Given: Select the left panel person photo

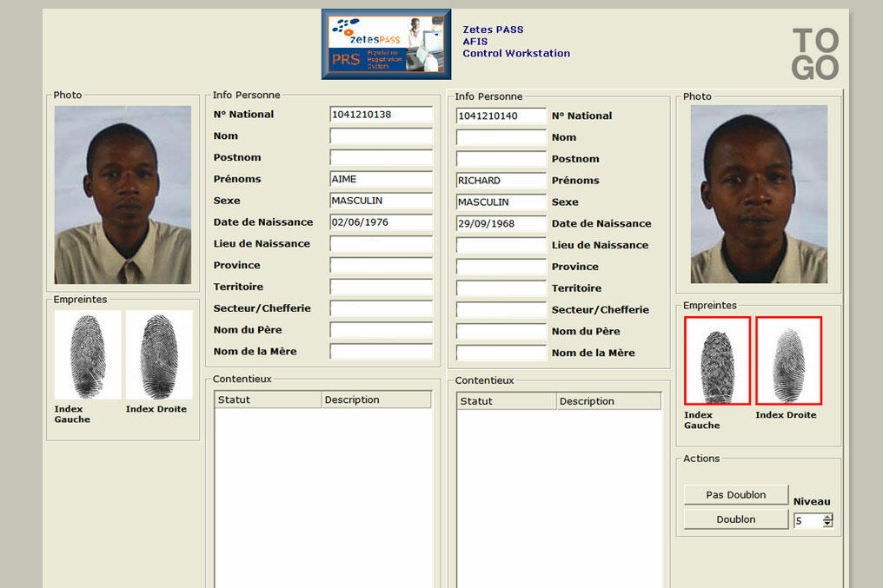Looking at the screenshot, I should click(x=123, y=195).
